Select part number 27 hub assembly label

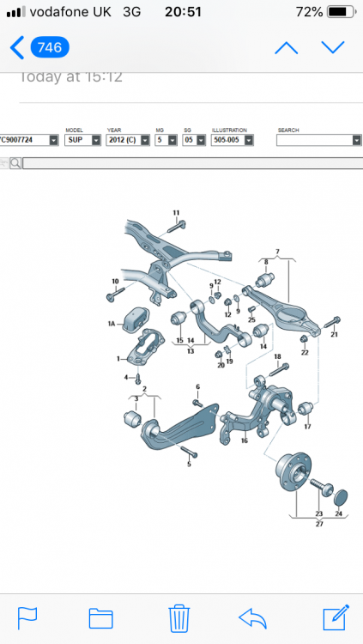(319, 524)
